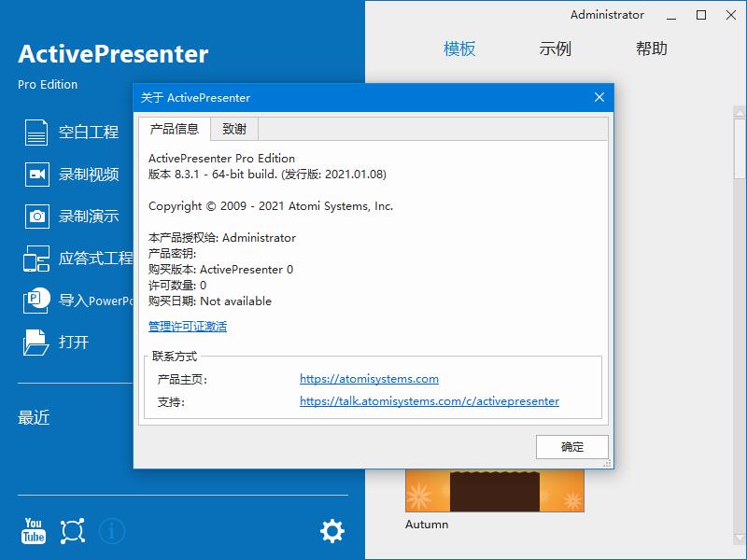Click the scrollbar up arrow in templates
747x560 pixels.
(740, 112)
